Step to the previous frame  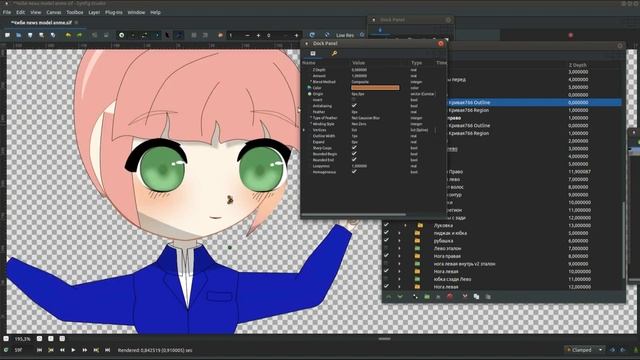[62, 350]
